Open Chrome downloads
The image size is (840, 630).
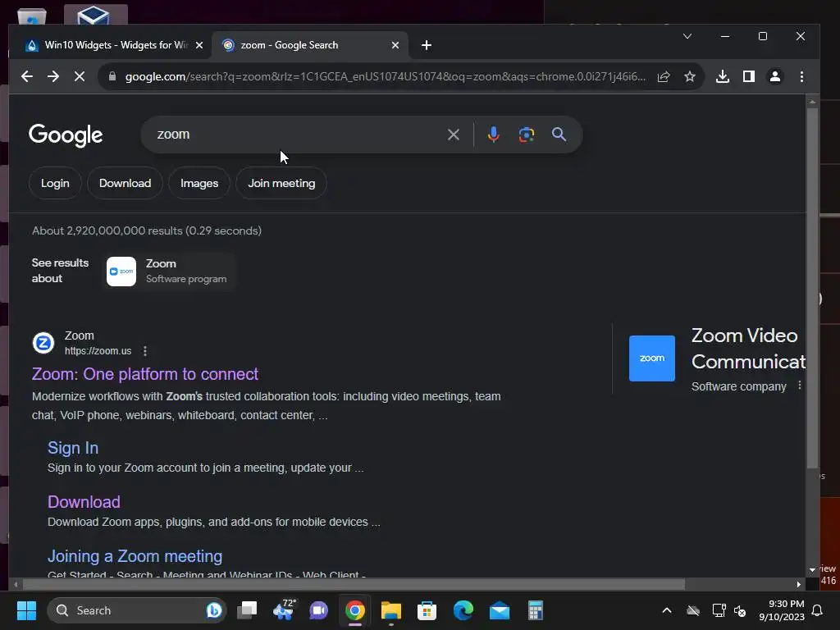[x=723, y=76]
